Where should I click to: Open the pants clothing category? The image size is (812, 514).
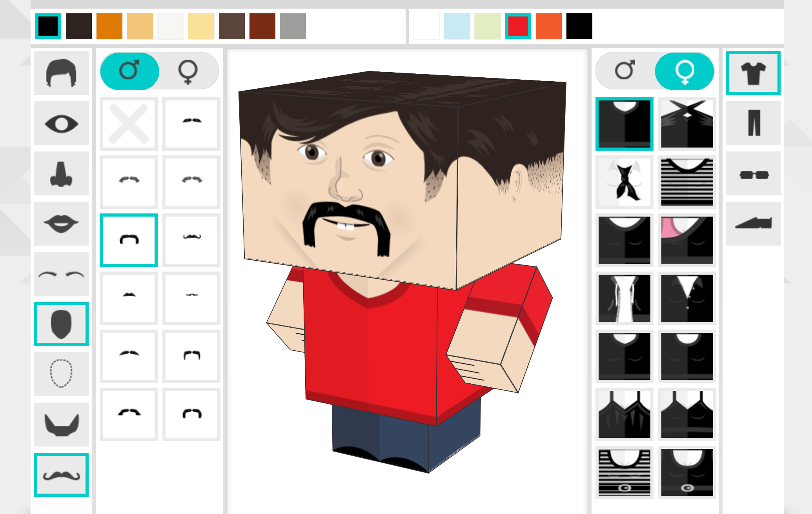tap(753, 123)
